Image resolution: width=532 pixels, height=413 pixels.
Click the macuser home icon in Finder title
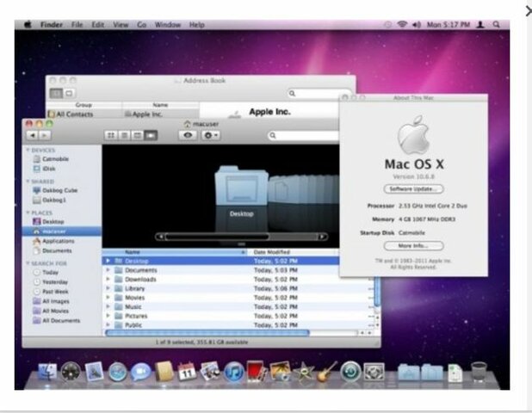pyautogui.click(x=187, y=124)
